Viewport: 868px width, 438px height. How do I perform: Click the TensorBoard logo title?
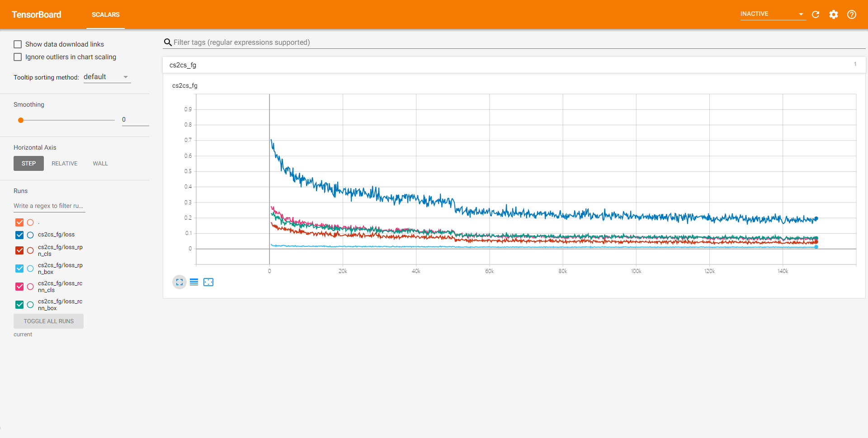pos(37,14)
